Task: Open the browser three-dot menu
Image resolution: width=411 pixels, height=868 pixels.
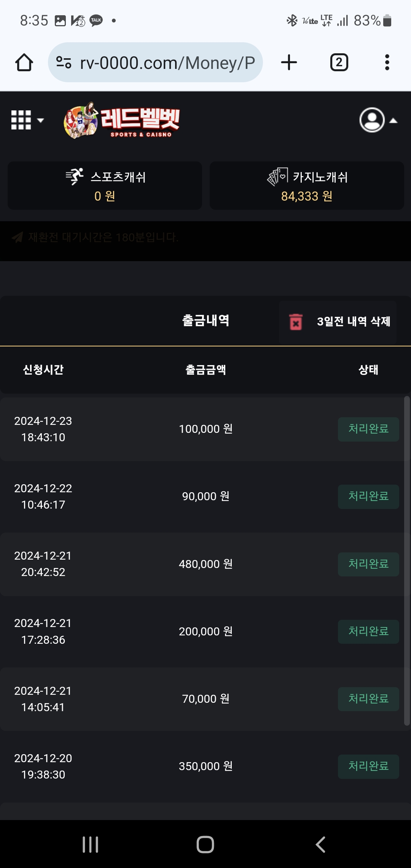Action: pyautogui.click(x=387, y=62)
